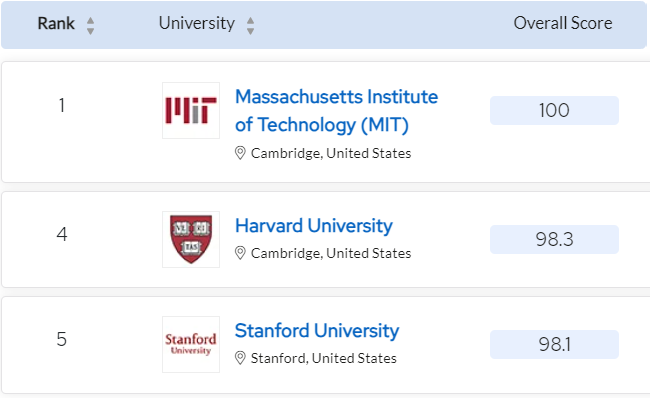
Task: Click the Harvard University crest logo
Action: click(191, 239)
